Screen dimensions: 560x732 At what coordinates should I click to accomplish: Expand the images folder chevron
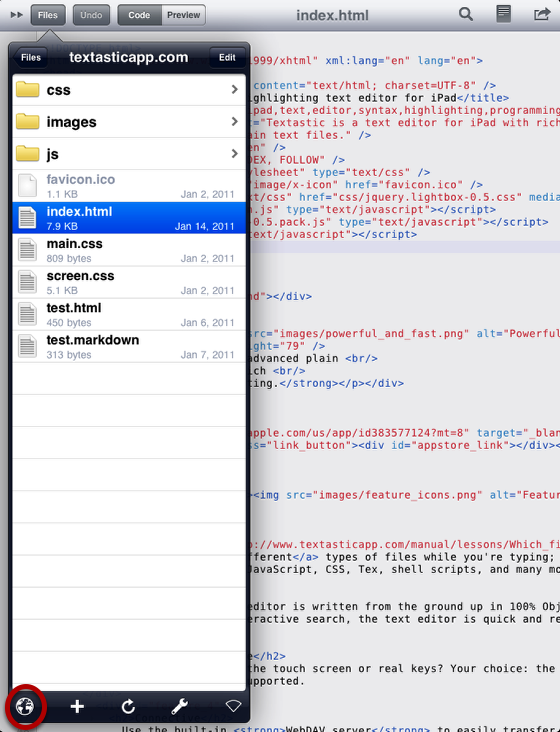pos(235,121)
